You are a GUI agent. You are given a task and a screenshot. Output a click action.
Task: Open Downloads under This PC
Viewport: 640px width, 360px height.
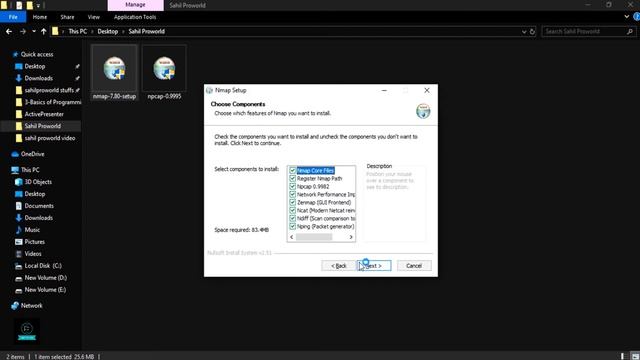[x=38, y=218]
